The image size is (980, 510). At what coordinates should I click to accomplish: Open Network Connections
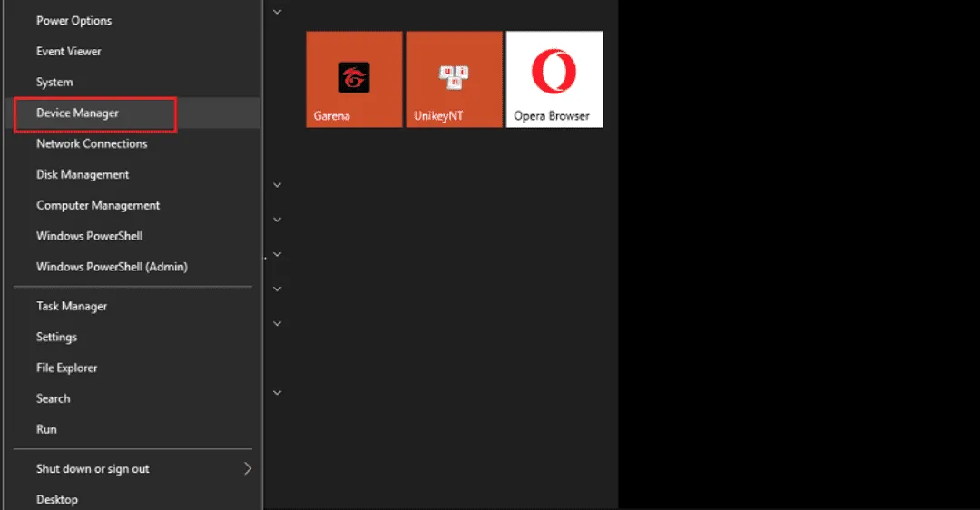[92, 144]
